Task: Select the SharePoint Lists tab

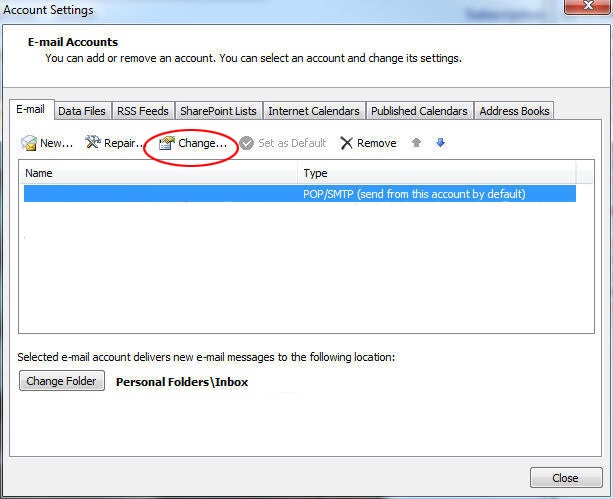Action: point(218,111)
